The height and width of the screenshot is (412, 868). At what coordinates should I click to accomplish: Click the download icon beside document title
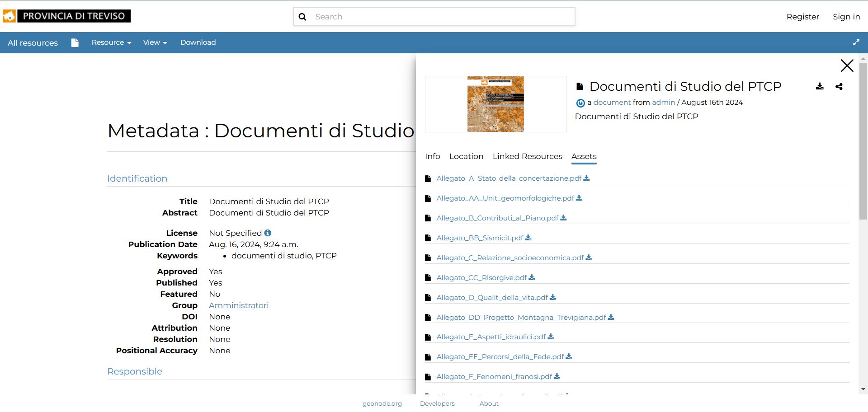point(820,86)
